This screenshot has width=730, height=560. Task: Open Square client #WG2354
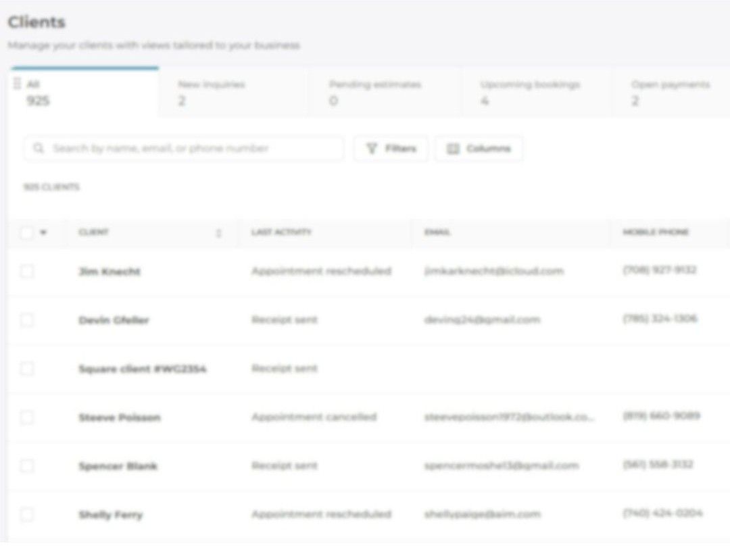pyautogui.click(x=143, y=369)
